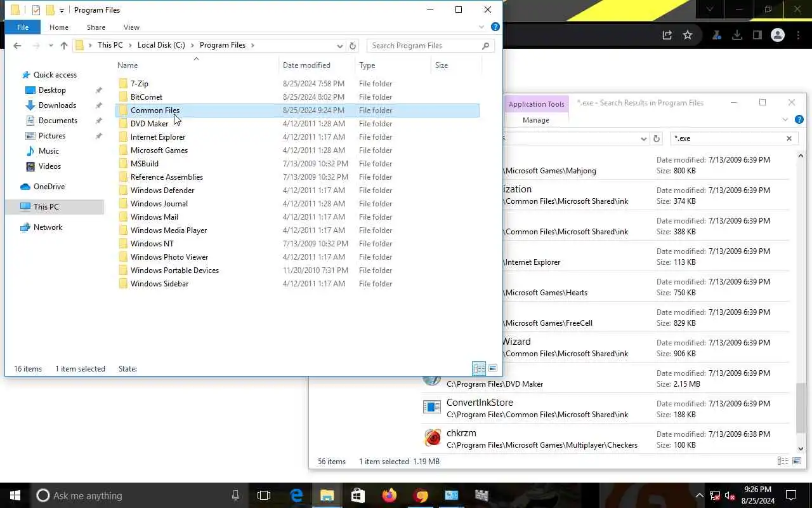Screen dimensions: 812x508
Task: Switch to the Home ribbon tab
Action: (59, 27)
